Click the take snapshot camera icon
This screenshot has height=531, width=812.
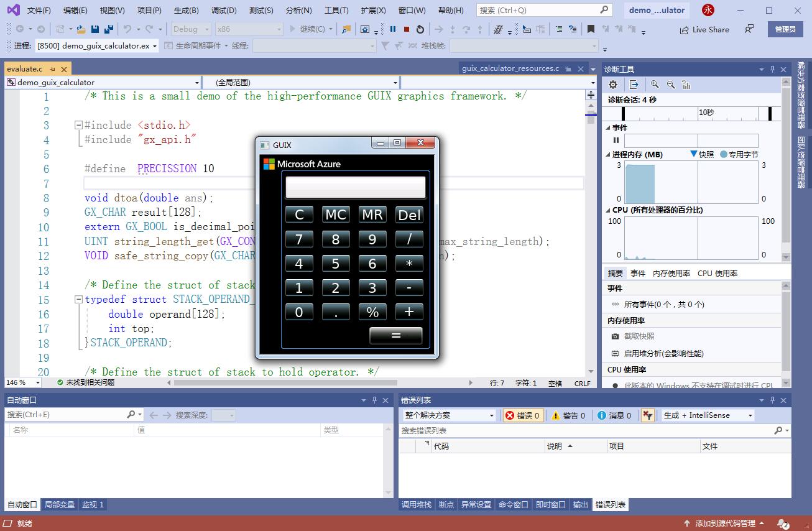[x=615, y=336]
